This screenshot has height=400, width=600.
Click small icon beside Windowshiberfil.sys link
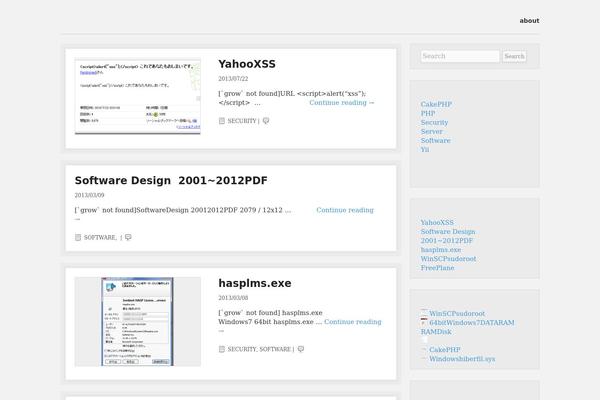coord(424,359)
